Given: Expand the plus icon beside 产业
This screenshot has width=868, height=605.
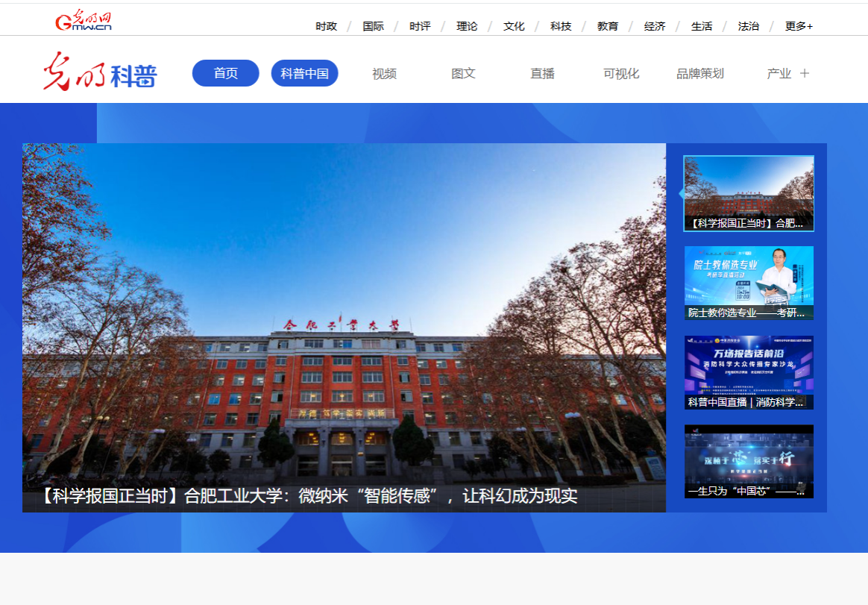Looking at the screenshot, I should coord(805,73).
